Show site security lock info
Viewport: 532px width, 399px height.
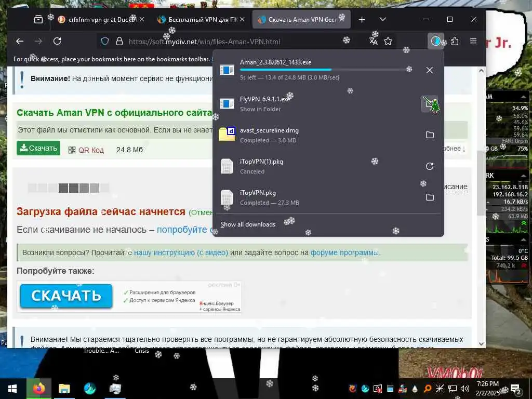pyautogui.click(x=119, y=42)
